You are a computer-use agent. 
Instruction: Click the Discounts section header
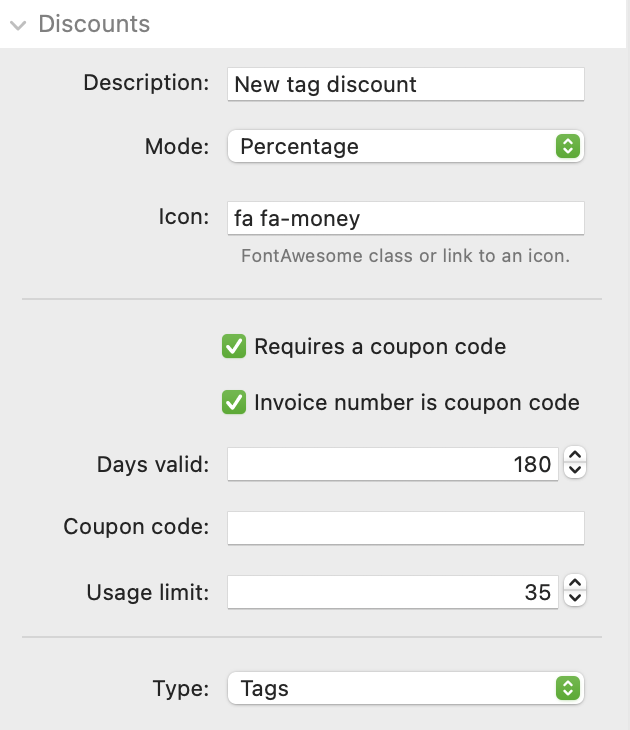pos(94,24)
